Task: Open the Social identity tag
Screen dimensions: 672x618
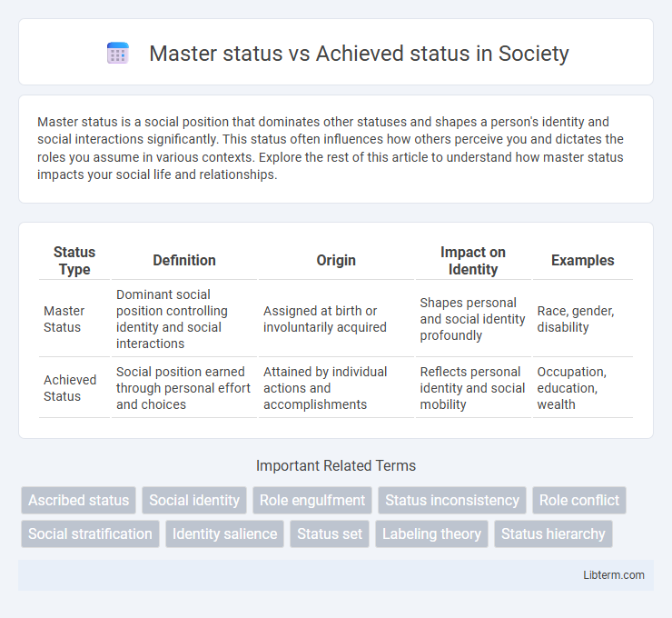Action: click(x=194, y=500)
